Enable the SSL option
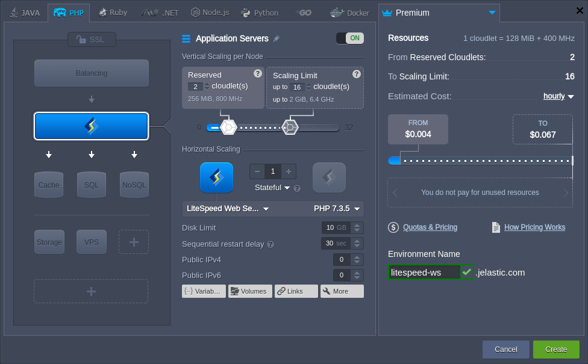The height and width of the screenshot is (364, 588). coord(92,39)
